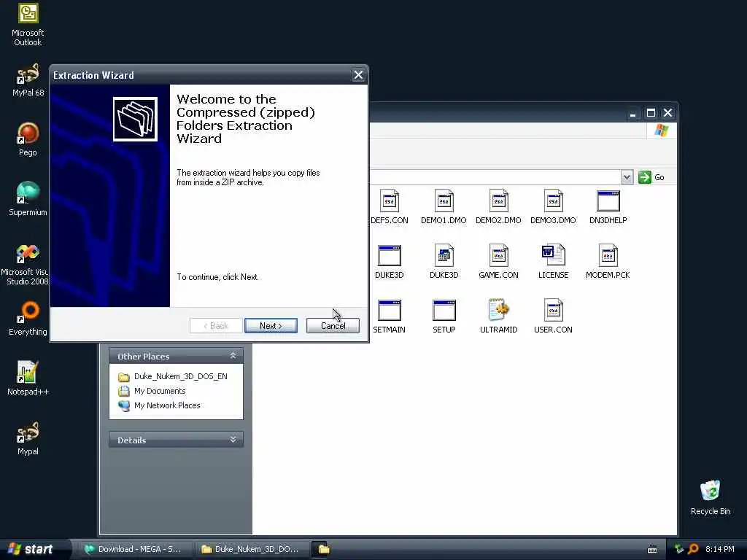Click the keyboard icon near the tray
The width and height of the screenshot is (747, 560).
coord(652,550)
